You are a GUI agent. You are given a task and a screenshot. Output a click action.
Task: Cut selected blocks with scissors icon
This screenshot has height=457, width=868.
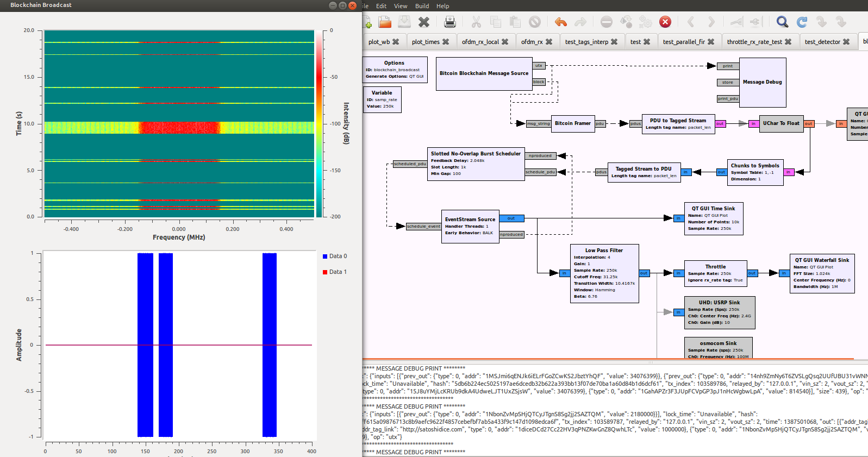(476, 22)
